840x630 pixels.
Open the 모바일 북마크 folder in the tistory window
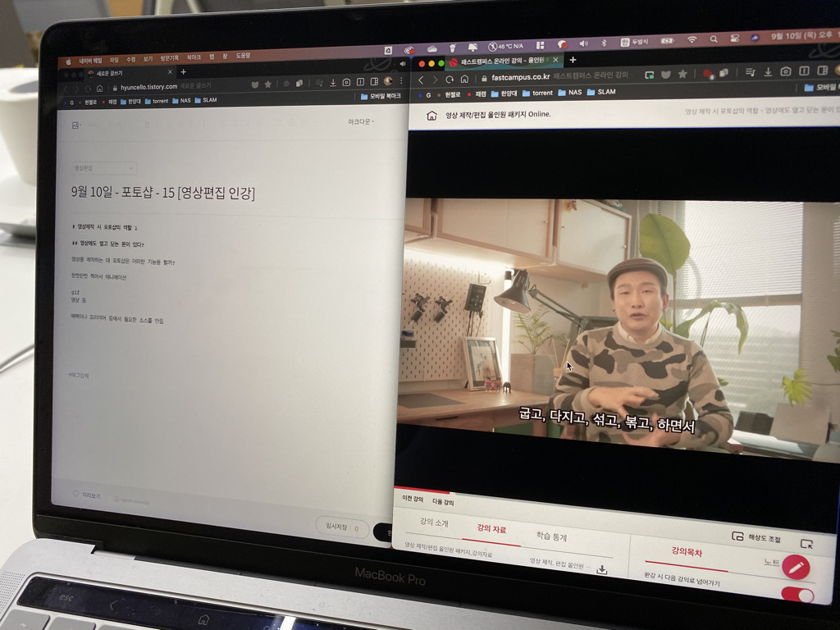(x=381, y=97)
